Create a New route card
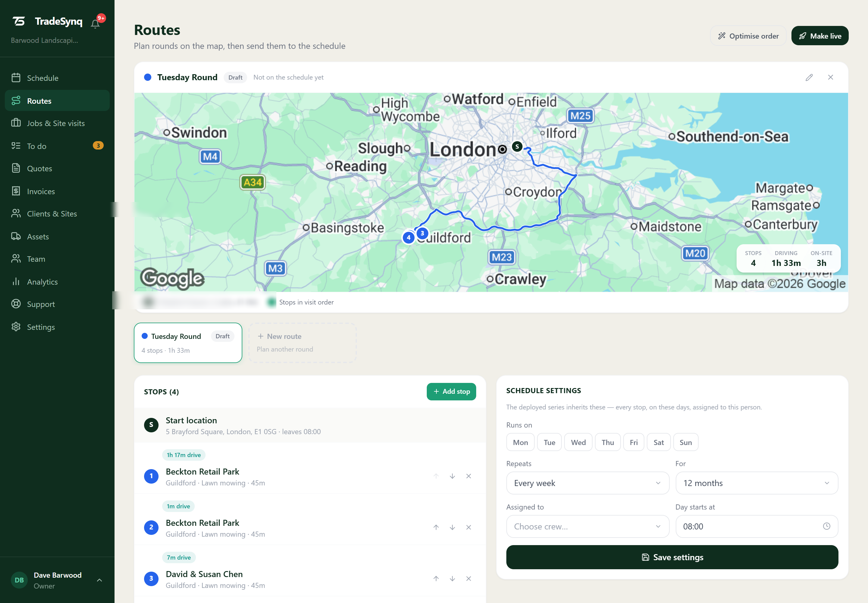This screenshot has height=603, width=868. click(302, 343)
